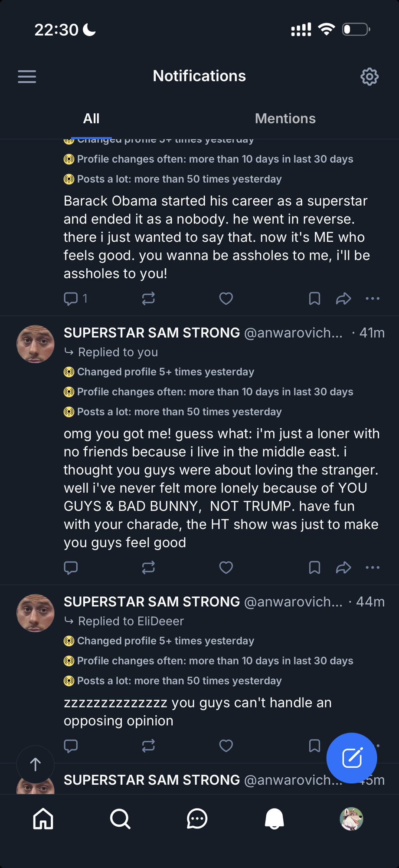The image size is (399, 868).
Task: Go to the Home feed
Action: [x=43, y=819]
